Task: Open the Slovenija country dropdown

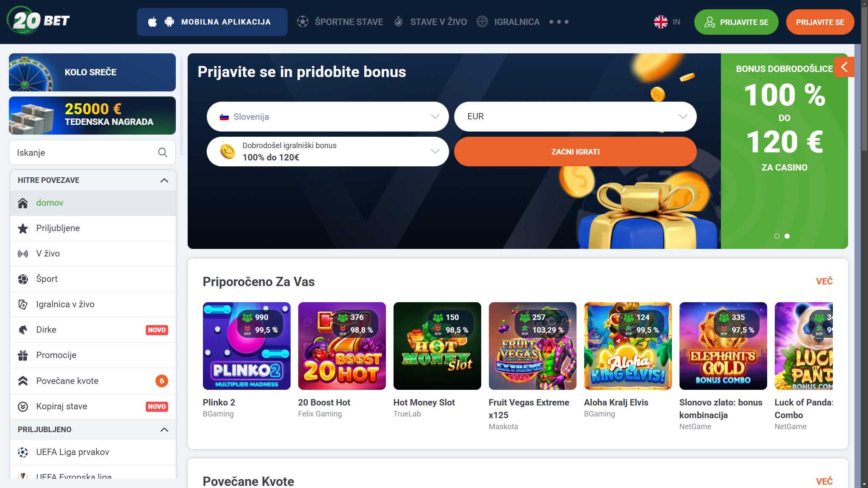Action: pyautogui.click(x=327, y=116)
